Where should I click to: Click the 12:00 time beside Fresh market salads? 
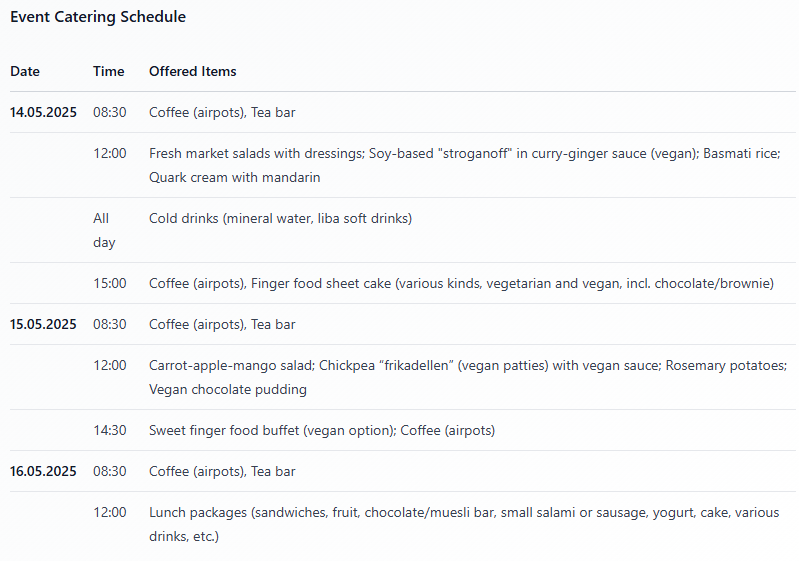tap(110, 153)
